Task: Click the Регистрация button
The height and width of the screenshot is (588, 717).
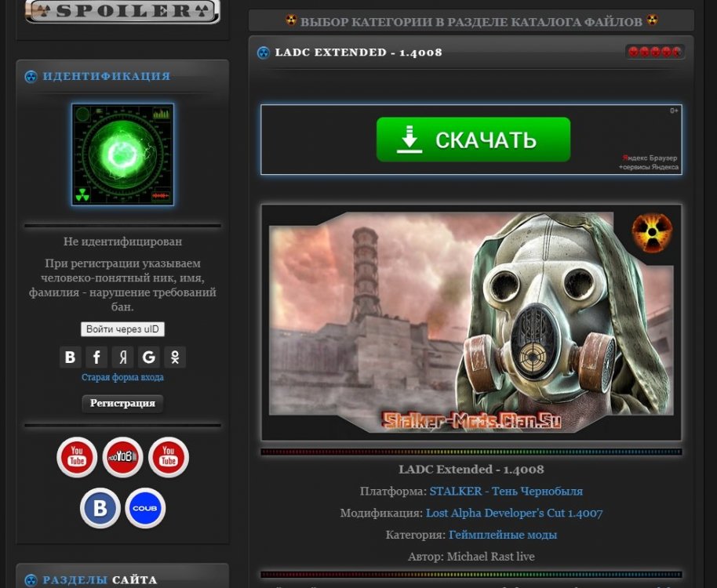Action: tap(122, 404)
